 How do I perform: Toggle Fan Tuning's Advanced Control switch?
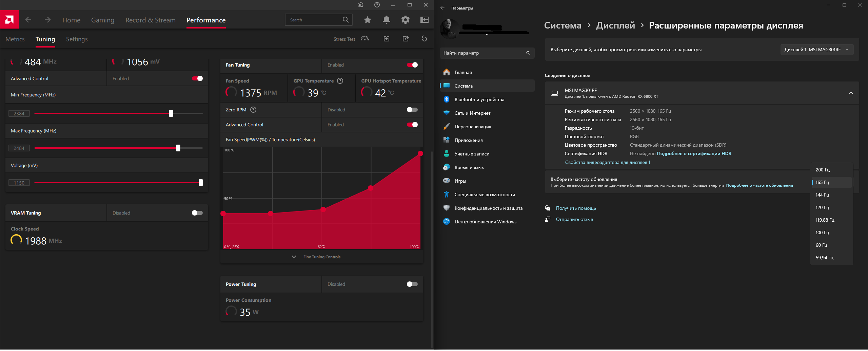(x=412, y=125)
